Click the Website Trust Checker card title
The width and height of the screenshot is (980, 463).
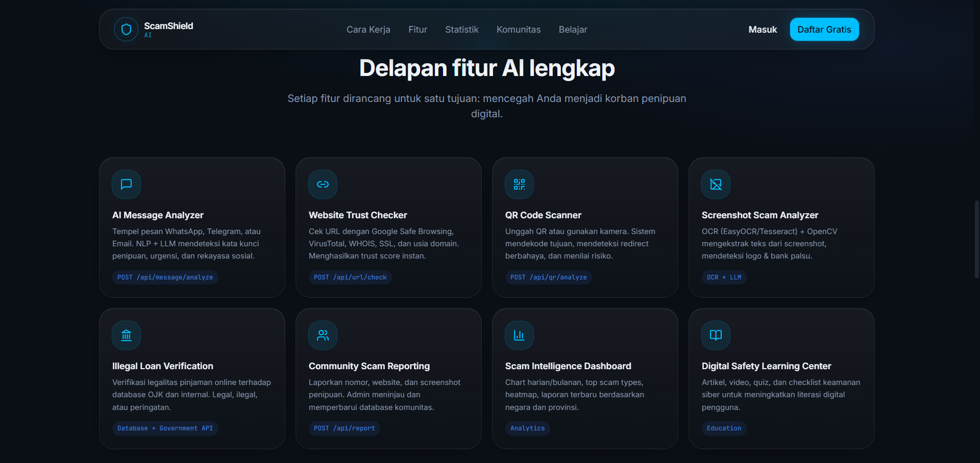(358, 215)
